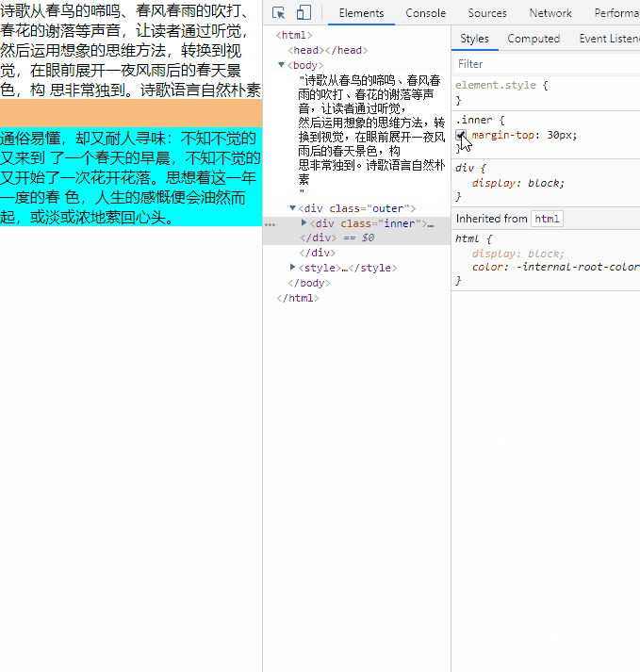Switch to the Console tab
Image resolution: width=640 pixels, height=672 pixels.
[426, 13]
